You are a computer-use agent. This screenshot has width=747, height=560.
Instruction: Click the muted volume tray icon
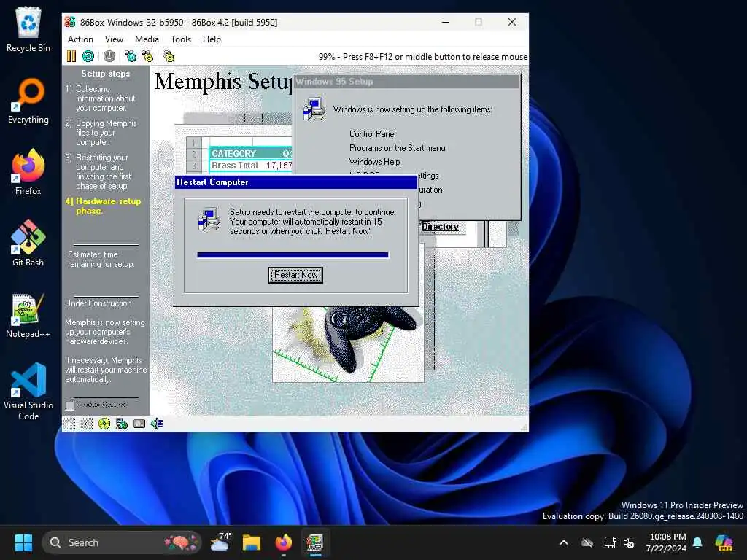pyautogui.click(x=629, y=542)
